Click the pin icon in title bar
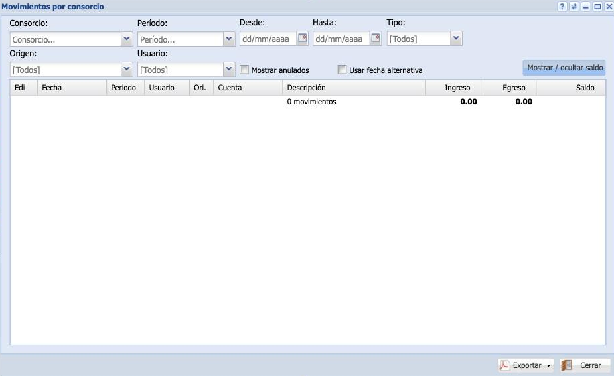 coord(574,6)
